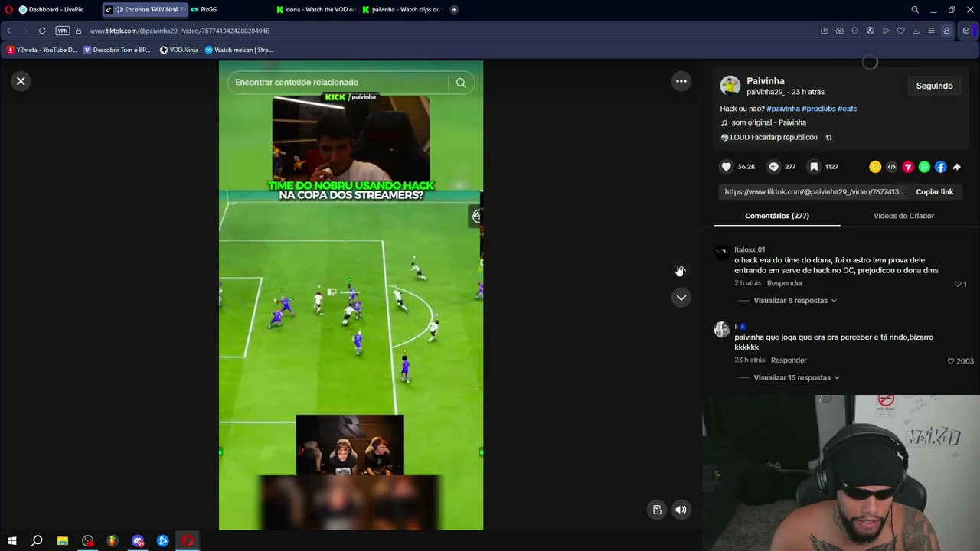Repost the video using yellow repost icon
The width and height of the screenshot is (980, 551).
click(x=875, y=167)
